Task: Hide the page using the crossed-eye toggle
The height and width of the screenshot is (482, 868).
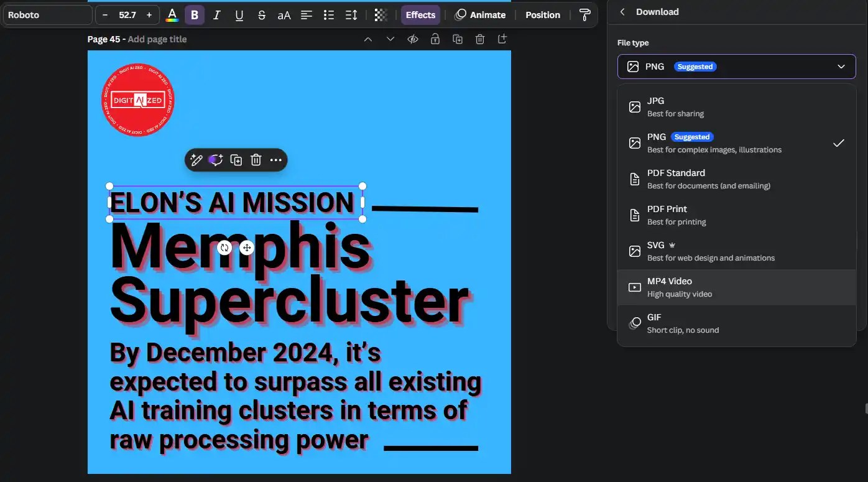Action: pos(413,39)
